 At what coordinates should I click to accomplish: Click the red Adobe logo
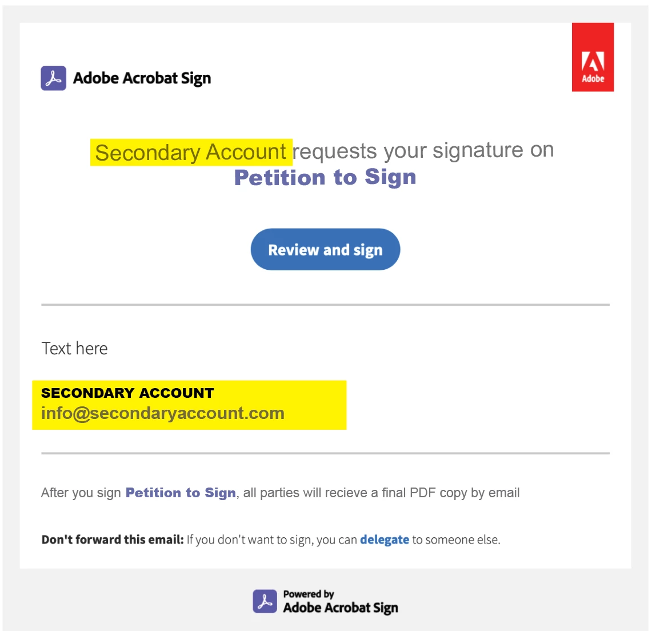point(593,57)
